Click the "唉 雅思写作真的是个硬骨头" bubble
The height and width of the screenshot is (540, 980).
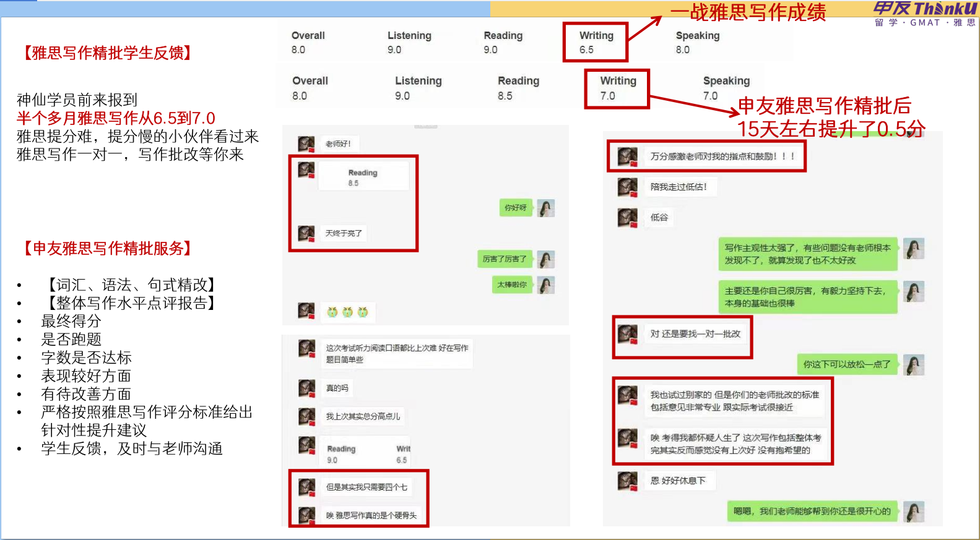(x=371, y=515)
